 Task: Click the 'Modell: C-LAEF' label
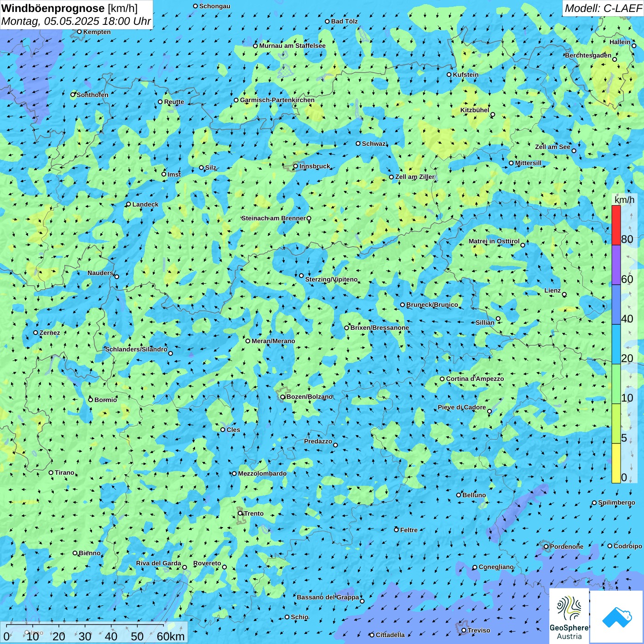click(603, 8)
